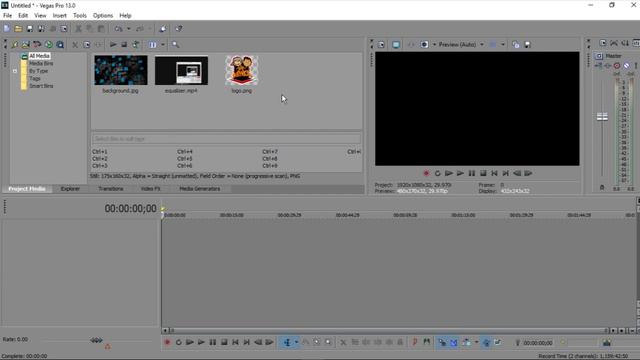Start media preview in Project Media toolbar
Screen dimensions: 640x360
[x=113, y=44]
